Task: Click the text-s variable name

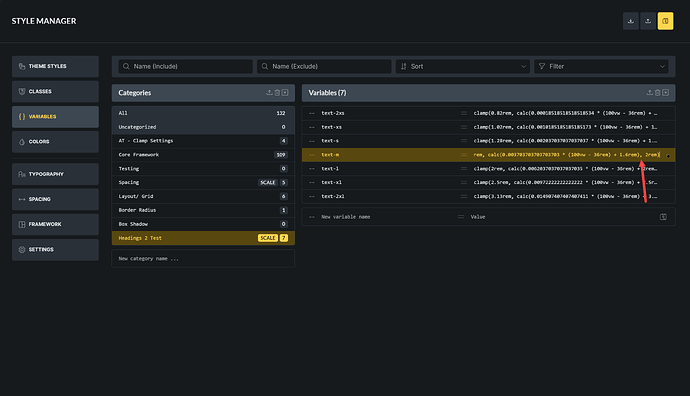Action: click(x=330, y=141)
